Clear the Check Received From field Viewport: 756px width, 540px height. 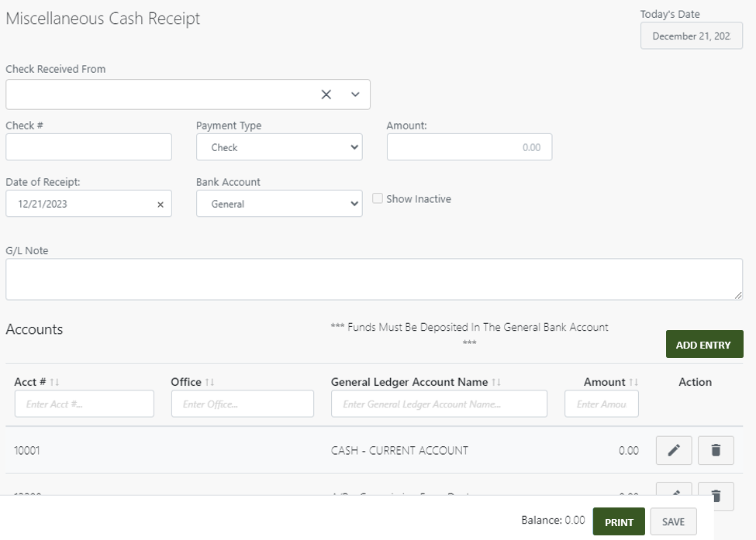click(x=325, y=94)
